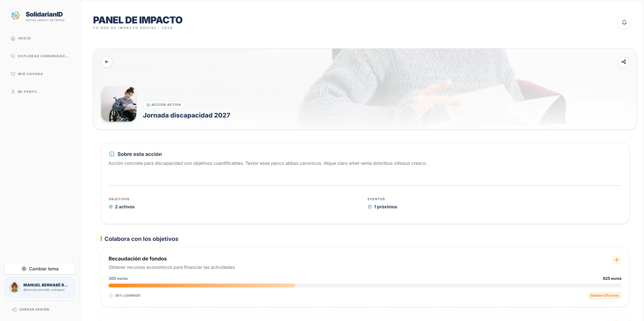644x321 pixels.
Task: Click the check icon beside 36% LOGRADO
Action: (111, 296)
